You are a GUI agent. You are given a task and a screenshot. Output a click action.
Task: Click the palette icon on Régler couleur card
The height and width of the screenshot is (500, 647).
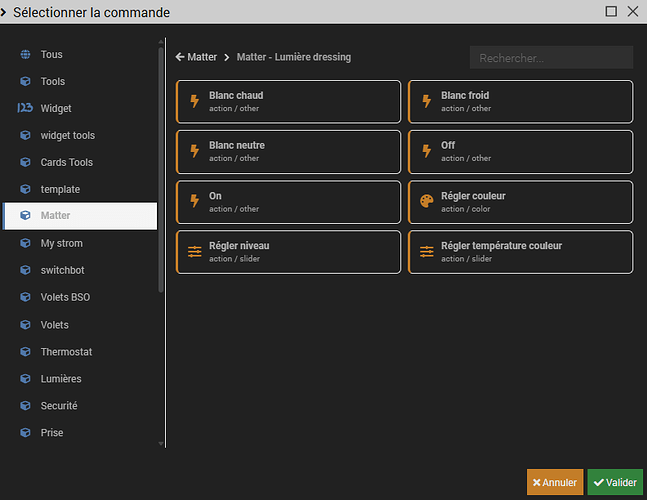click(x=427, y=202)
